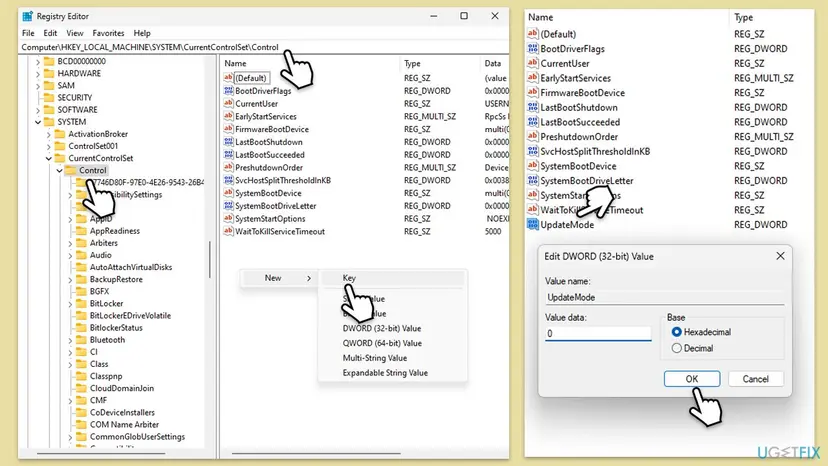Click the SECURITY folder icon

[49, 98]
